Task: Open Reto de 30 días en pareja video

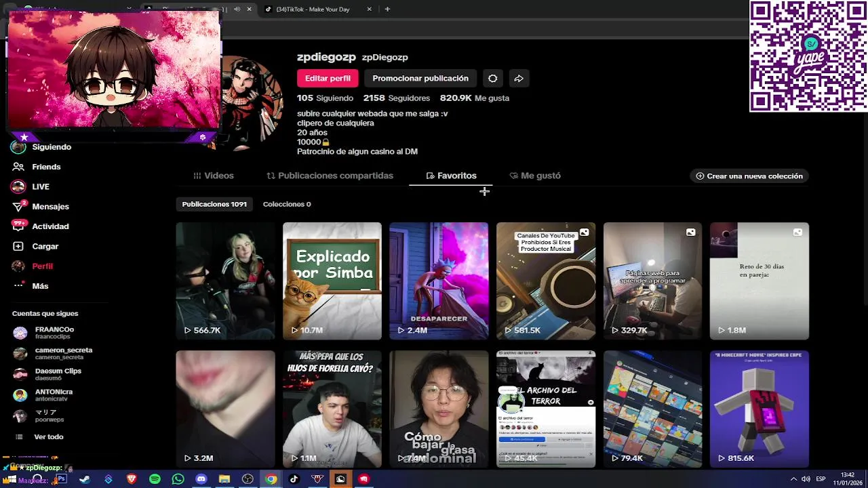Action: (759, 281)
